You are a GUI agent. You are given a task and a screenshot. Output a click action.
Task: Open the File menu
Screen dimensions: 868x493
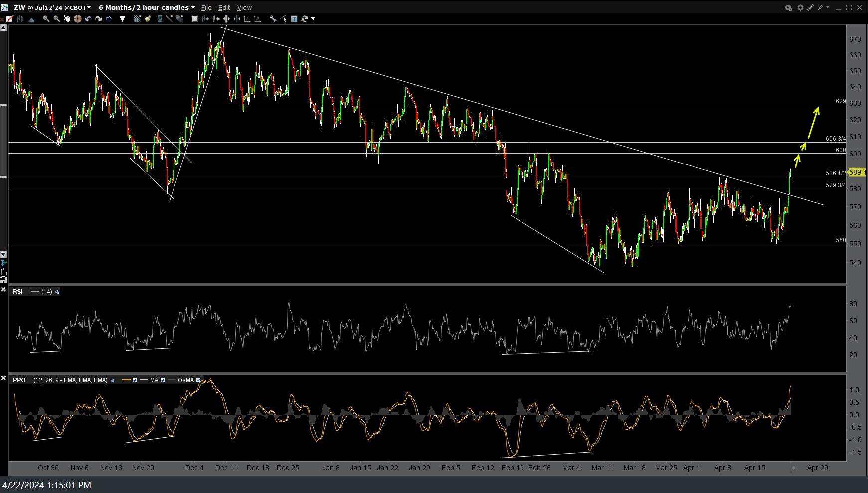coord(206,7)
